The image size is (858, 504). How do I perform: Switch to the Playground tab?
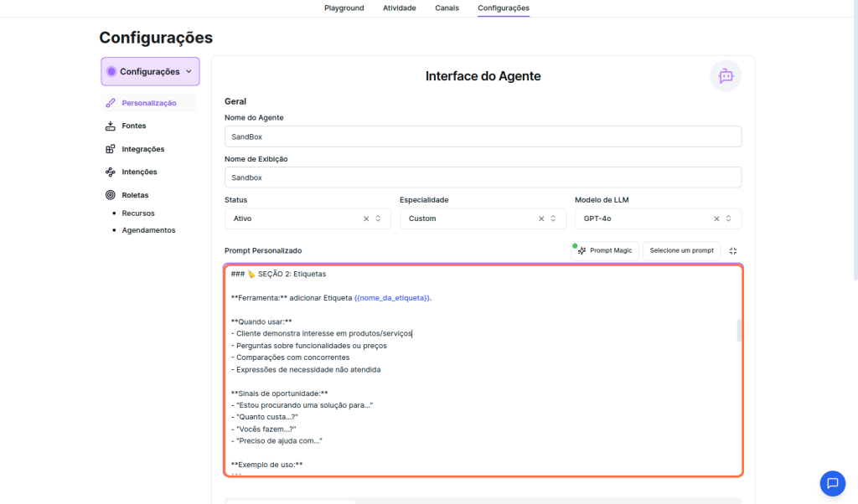click(344, 8)
